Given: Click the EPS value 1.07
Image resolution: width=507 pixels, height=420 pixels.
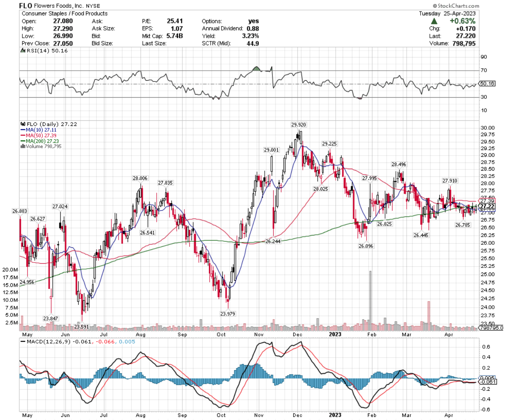Looking at the screenshot, I should (x=176, y=29).
